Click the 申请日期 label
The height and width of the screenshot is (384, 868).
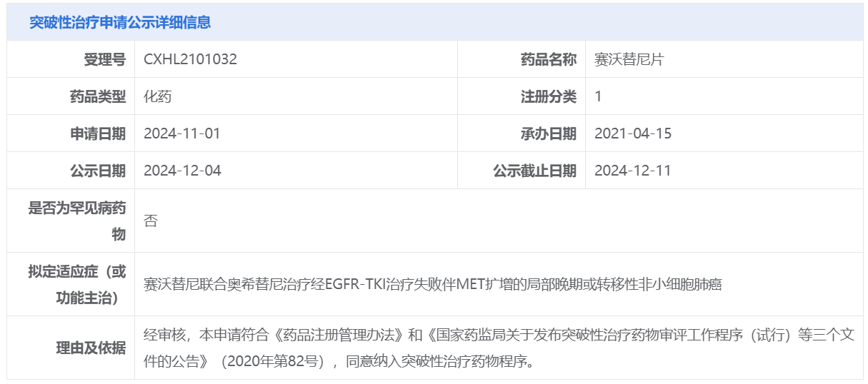tap(98, 133)
